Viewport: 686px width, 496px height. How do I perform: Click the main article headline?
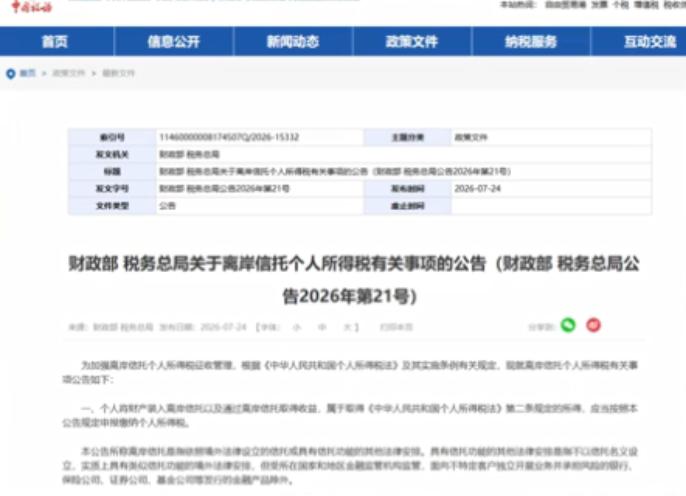354,280
